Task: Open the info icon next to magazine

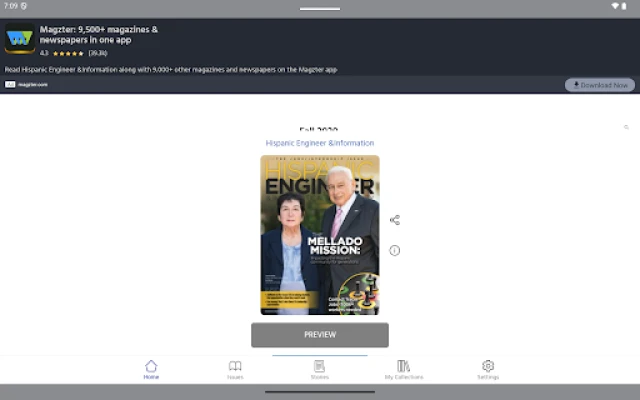Action: [395, 250]
